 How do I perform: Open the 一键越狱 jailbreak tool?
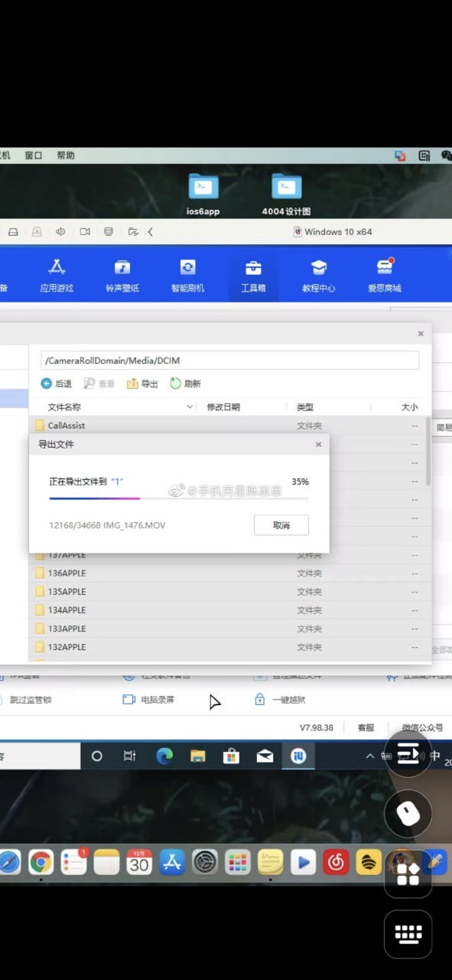(280, 700)
